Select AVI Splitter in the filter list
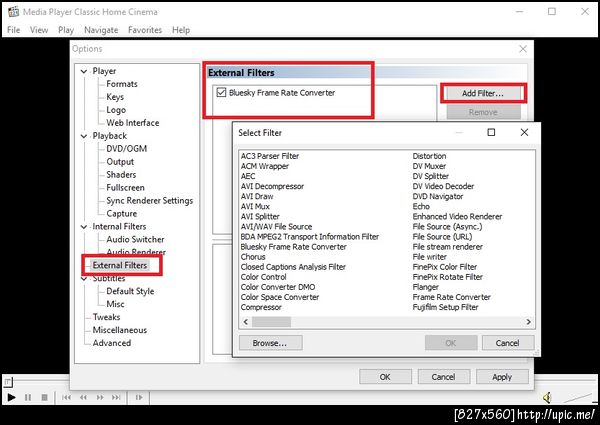Viewport: 600px width, 425px height. tap(260, 217)
